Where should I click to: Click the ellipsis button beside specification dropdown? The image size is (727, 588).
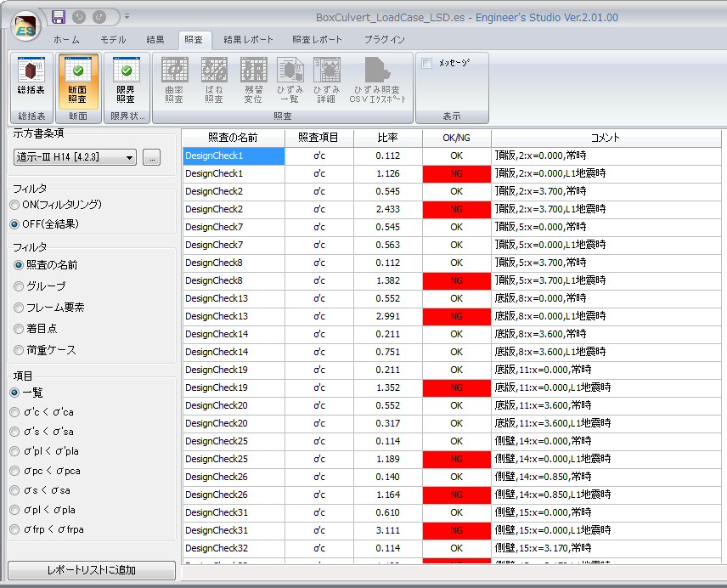(151, 157)
